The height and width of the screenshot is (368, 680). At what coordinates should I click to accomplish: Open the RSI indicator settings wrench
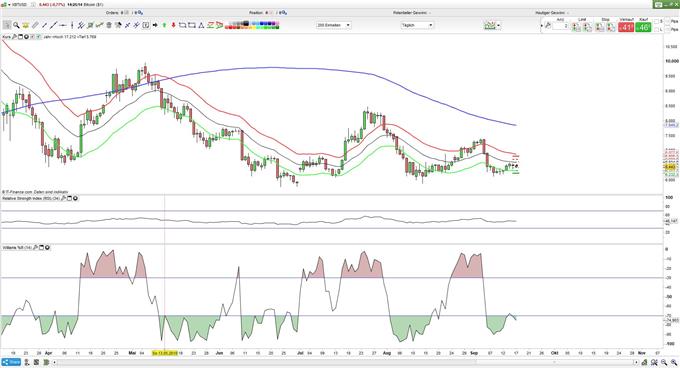(x=63, y=198)
